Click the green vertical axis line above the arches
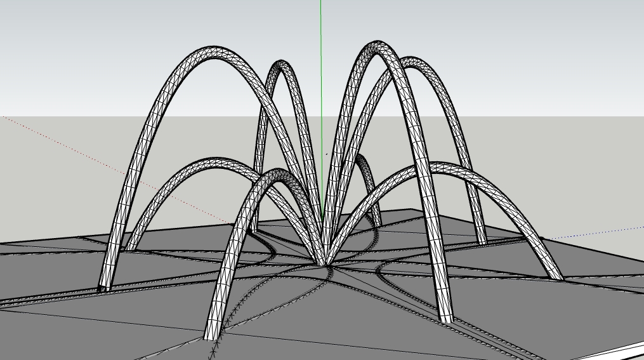This screenshot has height=360, width=644. (321, 25)
